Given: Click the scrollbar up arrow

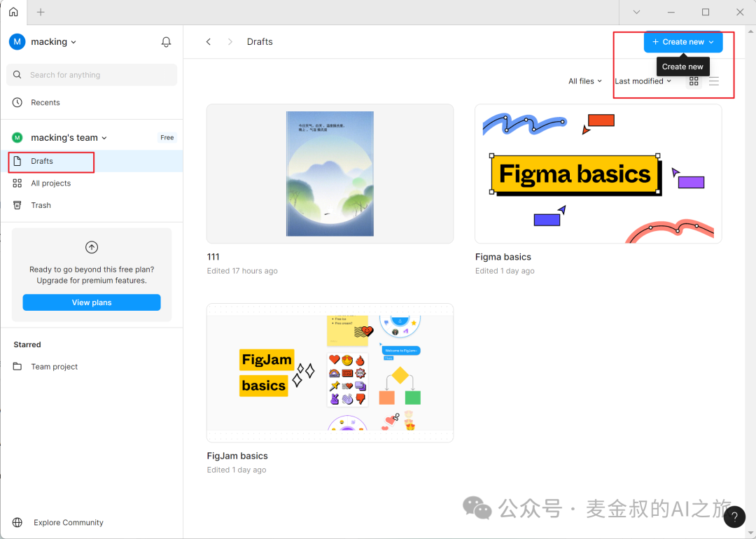Looking at the screenshot, I should [x=750, y=31].
